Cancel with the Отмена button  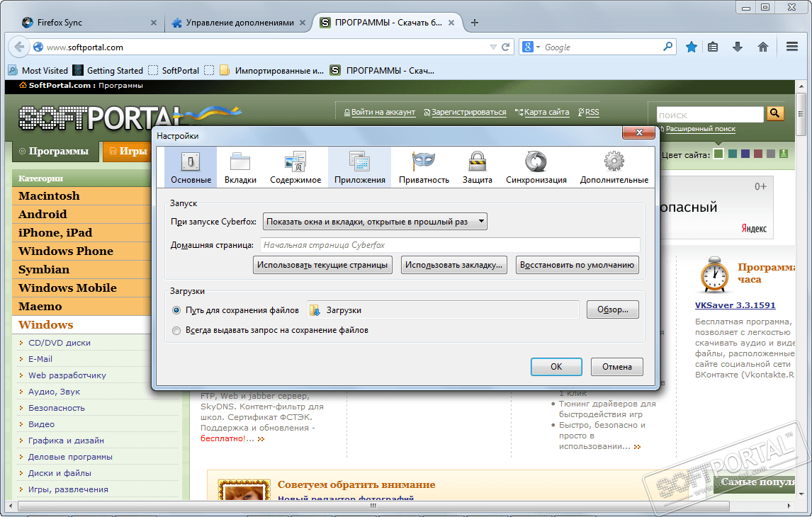tap(616, 366)
